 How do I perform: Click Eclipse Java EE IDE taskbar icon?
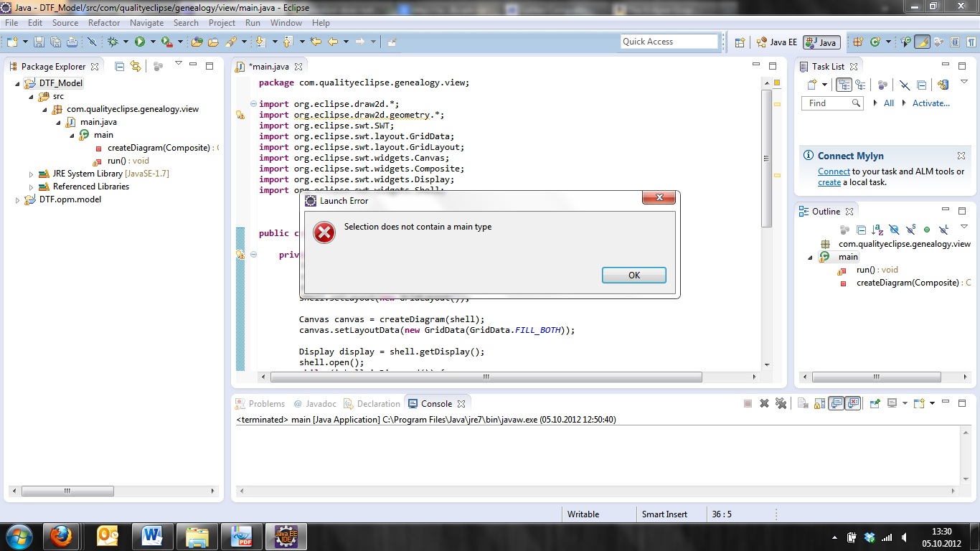(x=286, y=537)
